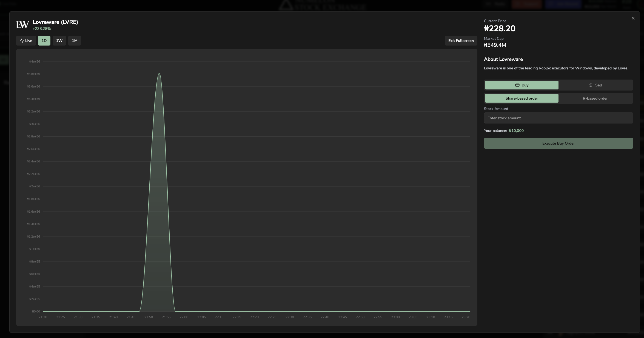Viewport: 644px width, 338px height.
Task: Click the ₦0.00 y-axis label
Action: click(36, 311)
